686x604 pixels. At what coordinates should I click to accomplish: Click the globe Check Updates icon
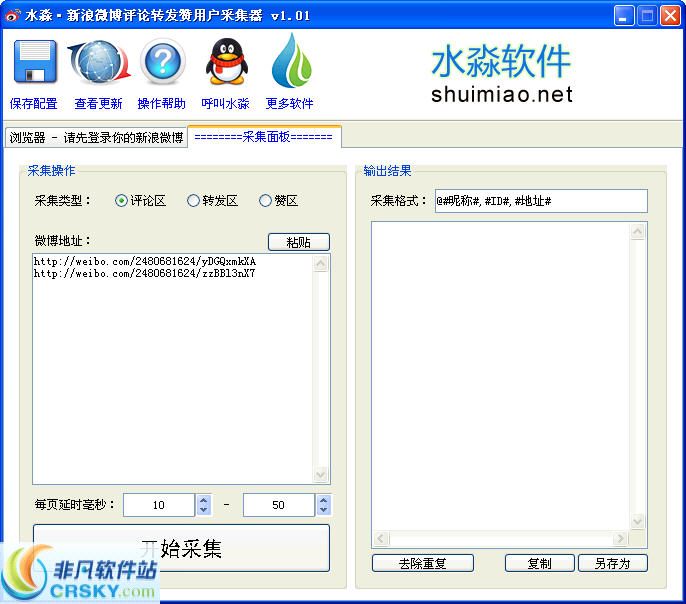(x=99, y=62)
